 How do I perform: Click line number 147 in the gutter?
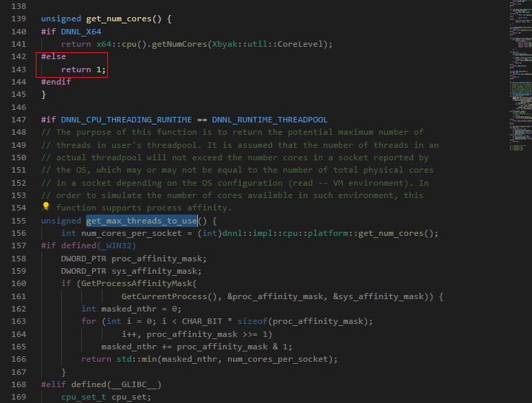click(x=19, y=120)
